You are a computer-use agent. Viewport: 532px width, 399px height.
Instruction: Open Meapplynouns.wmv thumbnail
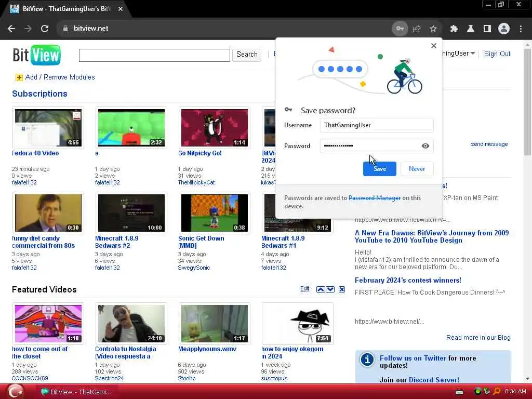click(215, 323)
